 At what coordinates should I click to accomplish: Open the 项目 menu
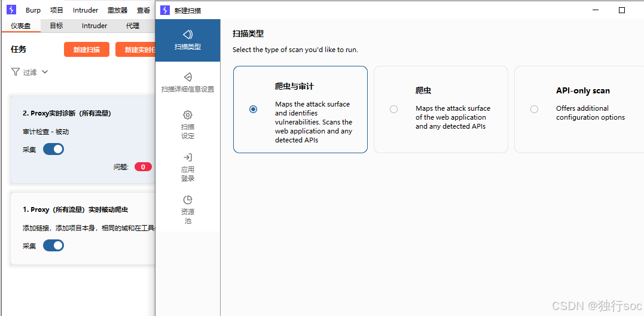pyautogui.click(x=57, y=10)
